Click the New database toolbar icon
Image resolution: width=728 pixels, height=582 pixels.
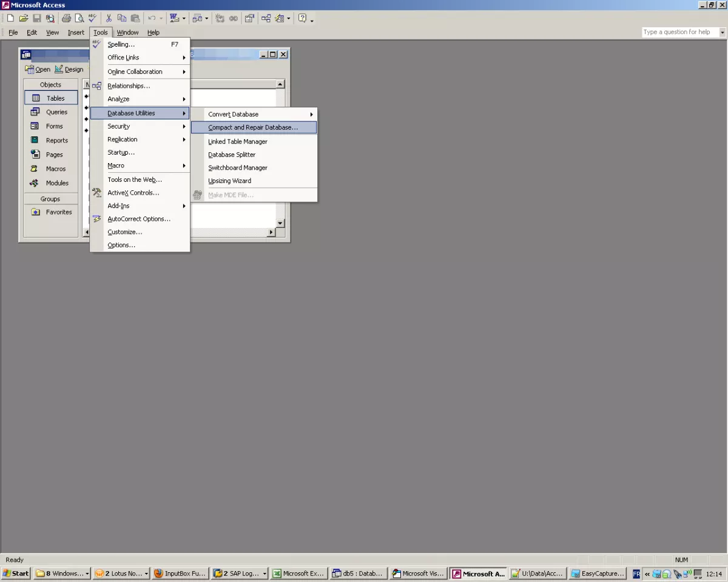(10, 18)
